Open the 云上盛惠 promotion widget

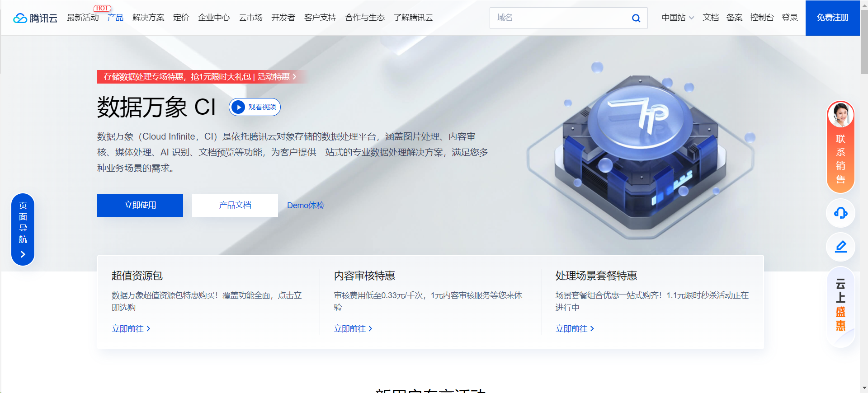840,306
